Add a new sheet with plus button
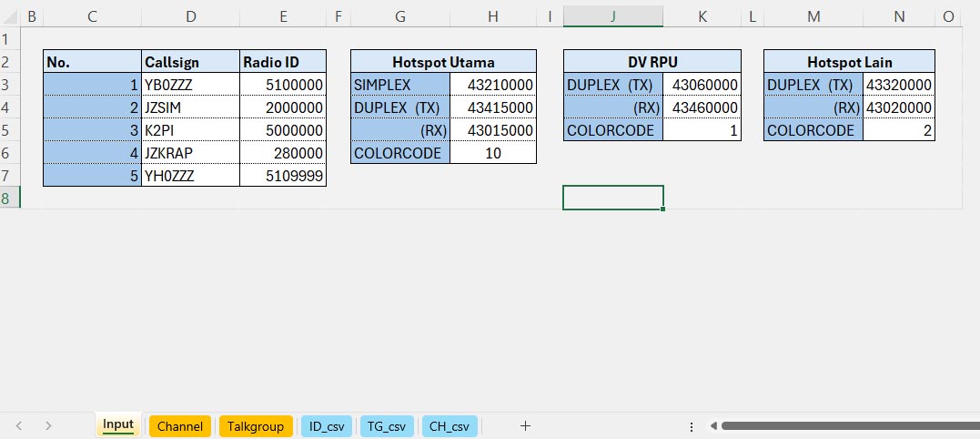The width and height of the screenshot is (980, 439). click(525, 425)
